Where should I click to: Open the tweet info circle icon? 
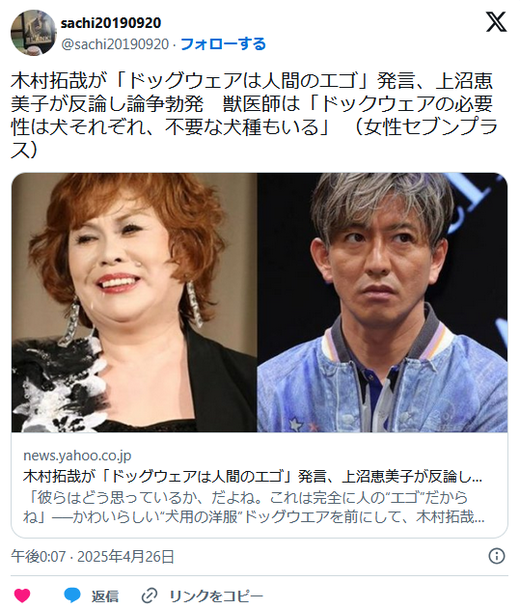pyautogui.click(x=497, y=556)
